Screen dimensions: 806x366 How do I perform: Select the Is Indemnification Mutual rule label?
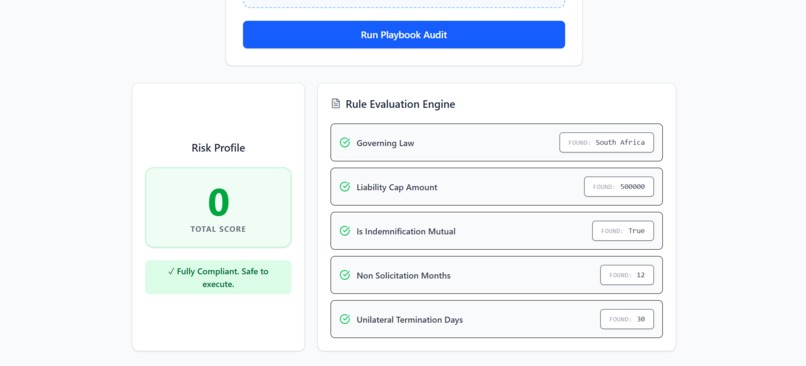tap(406, 231)
